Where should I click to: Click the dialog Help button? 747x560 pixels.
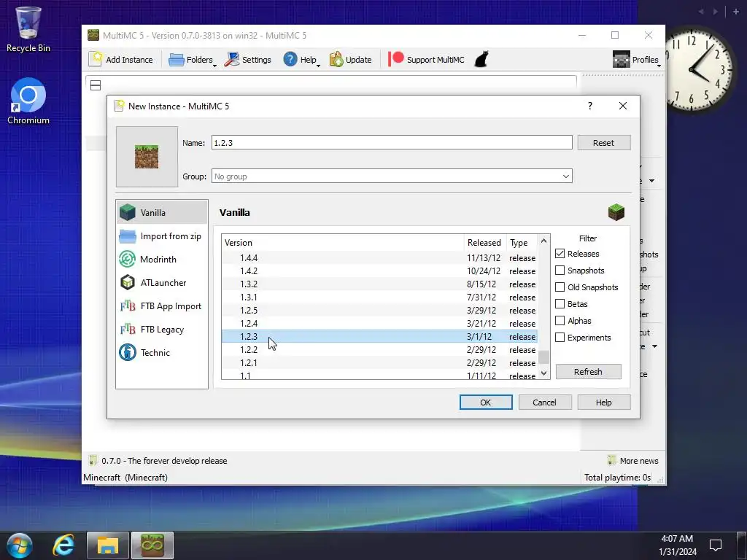603,402
